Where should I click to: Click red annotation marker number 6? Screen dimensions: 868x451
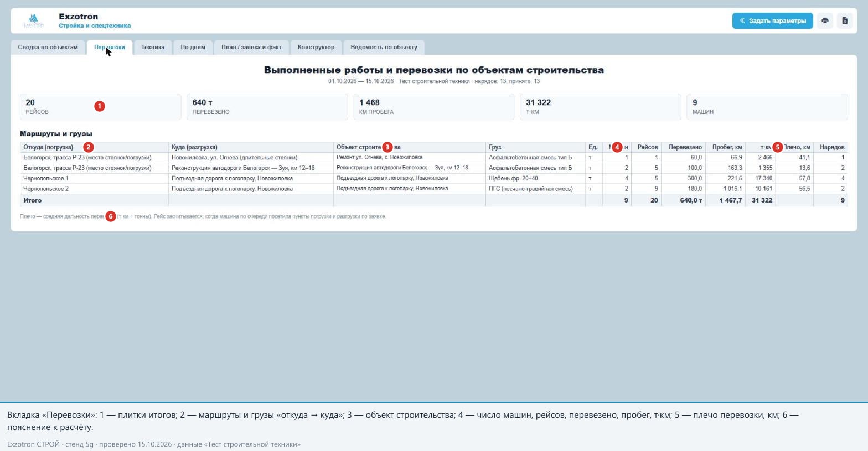click(x=111, y=216)
